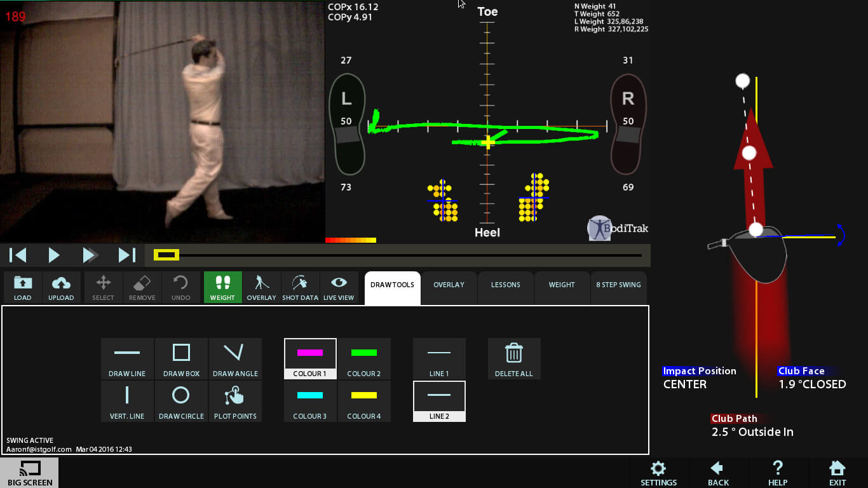Click the golfer swing video frame

coord(163,121)
